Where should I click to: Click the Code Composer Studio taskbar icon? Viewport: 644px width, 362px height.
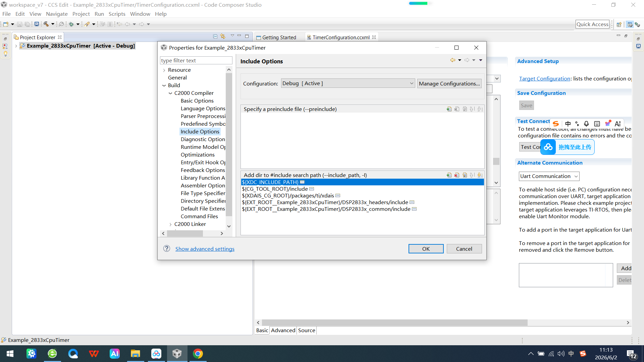coord(177,354)
